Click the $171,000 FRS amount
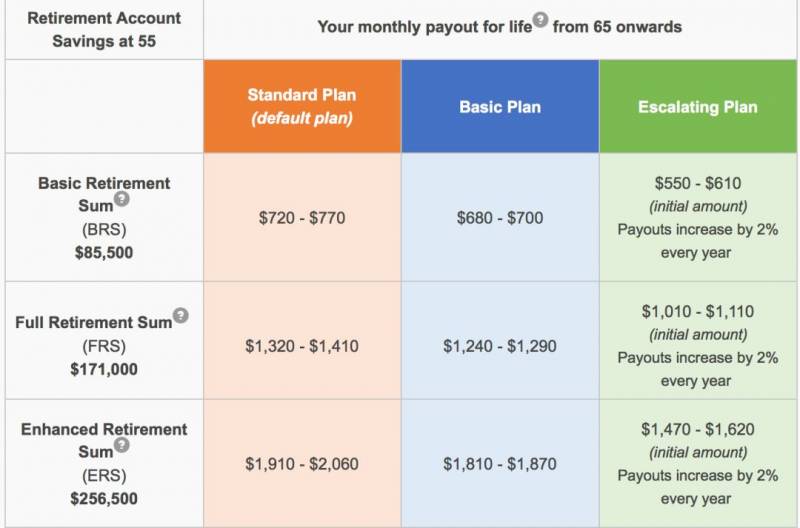This screenshot has height=528, width=800. tap(104, 369)
